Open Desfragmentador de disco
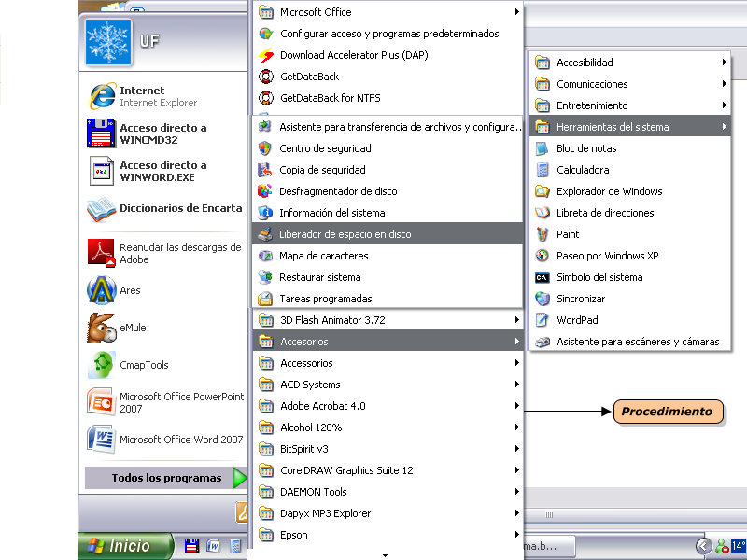The image size is (747, 560). (x=337, y=191)
